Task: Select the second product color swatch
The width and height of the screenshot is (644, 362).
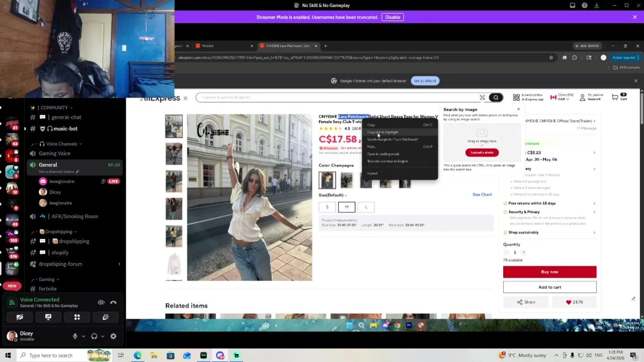Action: pos(346,180)
